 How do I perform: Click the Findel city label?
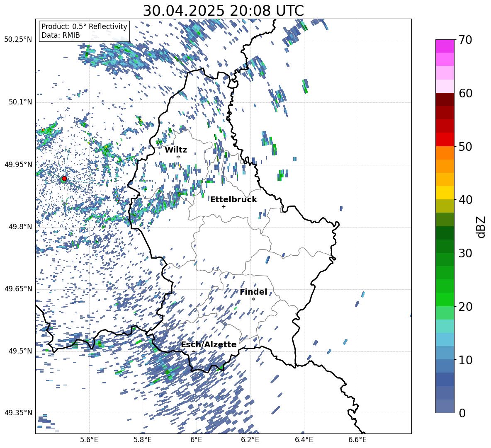click(x=253, y=292)
